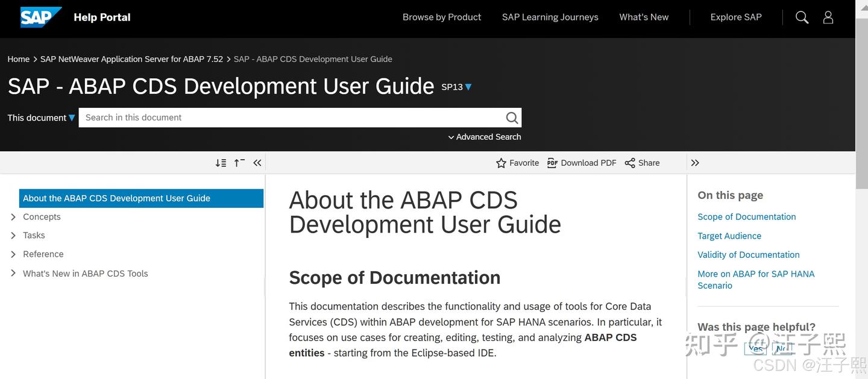Select the What's New menu item

pyautogui.click(x=644, y=17)
